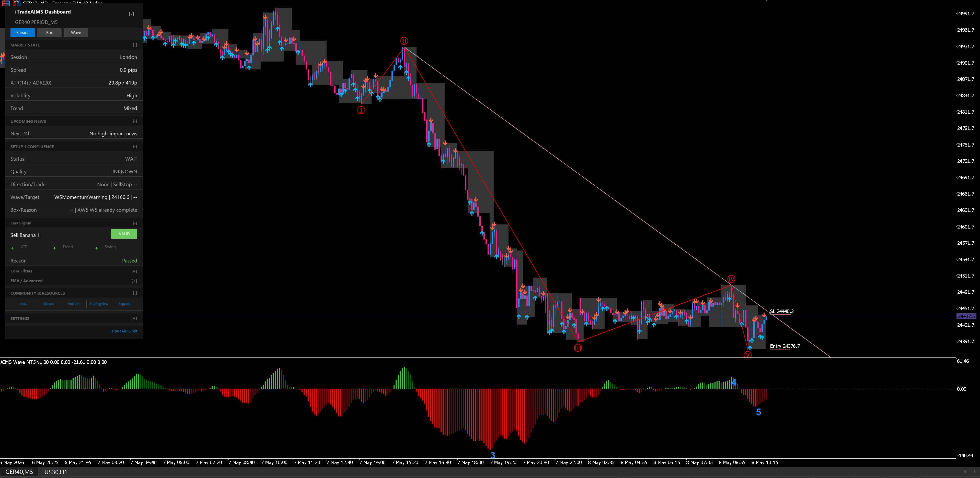The image size is (980, 478).
Task: Open the TradingView link
Action: coord(99,304)
